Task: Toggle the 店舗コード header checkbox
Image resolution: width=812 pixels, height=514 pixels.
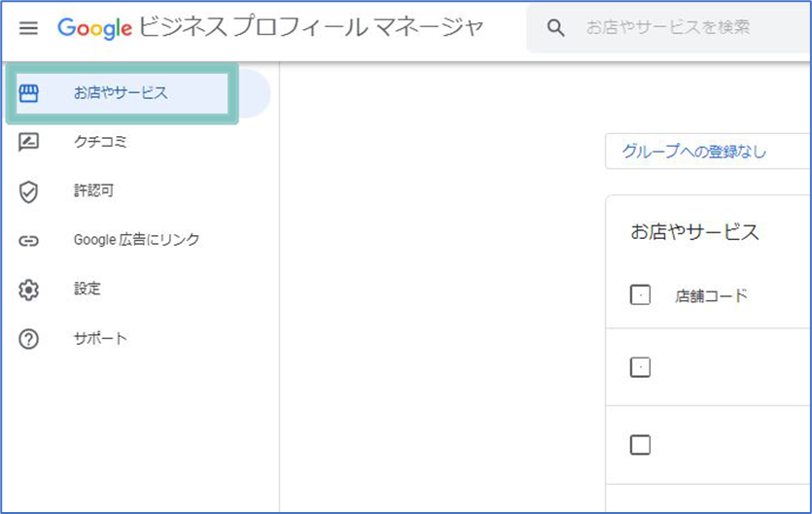Action: coord(640,295)
